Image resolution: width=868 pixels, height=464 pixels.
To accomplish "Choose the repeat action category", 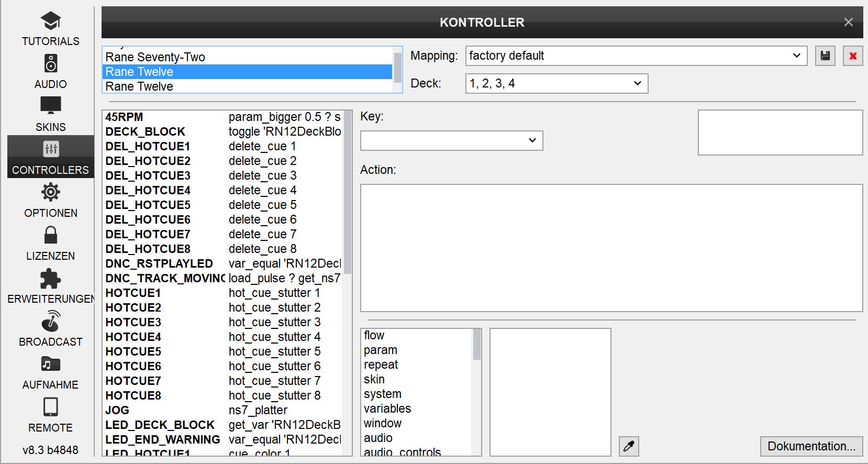I will [417, 364].
